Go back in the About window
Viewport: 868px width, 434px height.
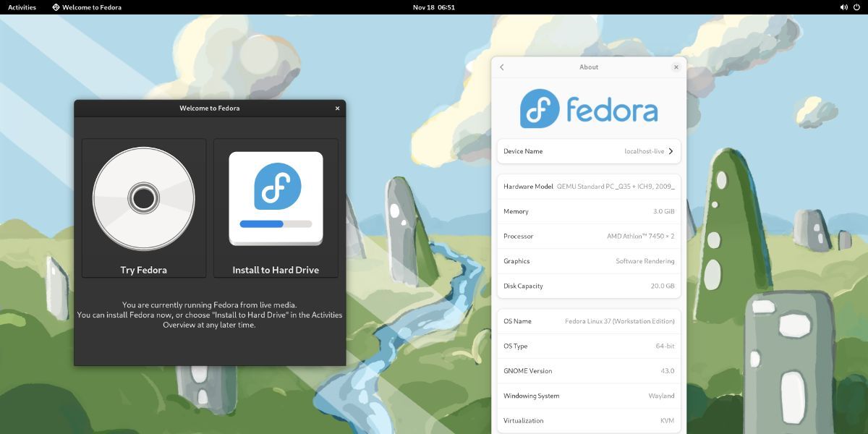coord(502,67)
